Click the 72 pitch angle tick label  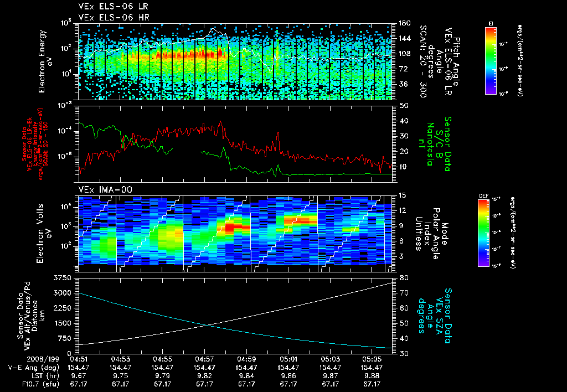[403, 69]
